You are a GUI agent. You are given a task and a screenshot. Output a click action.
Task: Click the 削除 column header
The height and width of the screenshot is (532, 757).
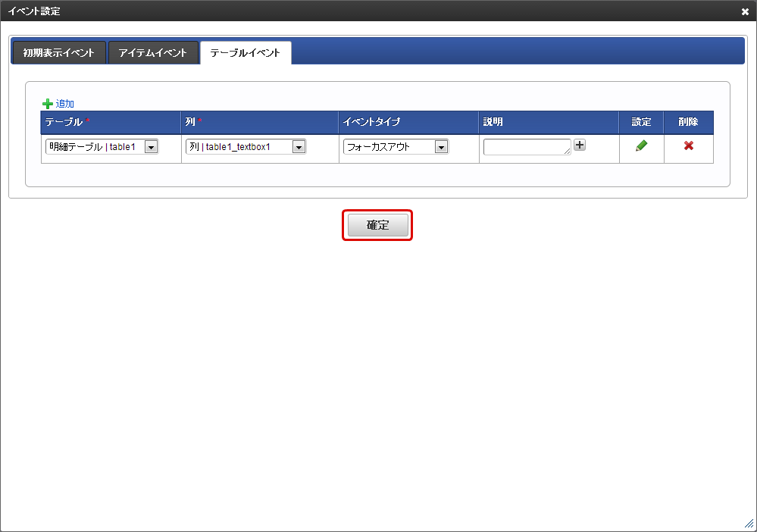click(689, 122)
